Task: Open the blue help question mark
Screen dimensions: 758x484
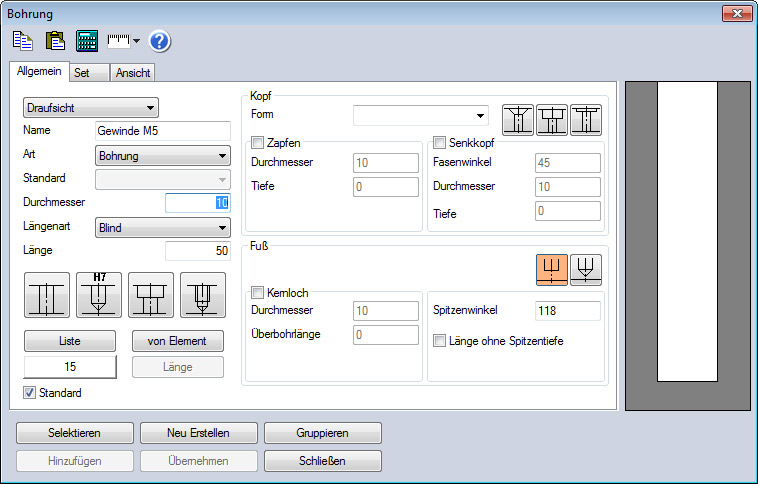Action: (x=160, y=41)
